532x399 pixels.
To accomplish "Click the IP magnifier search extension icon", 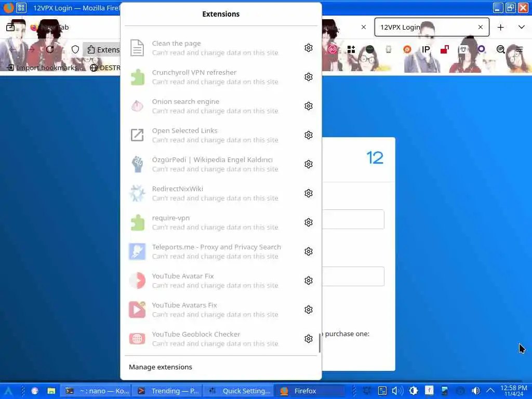I will click(x=500, y=49).
